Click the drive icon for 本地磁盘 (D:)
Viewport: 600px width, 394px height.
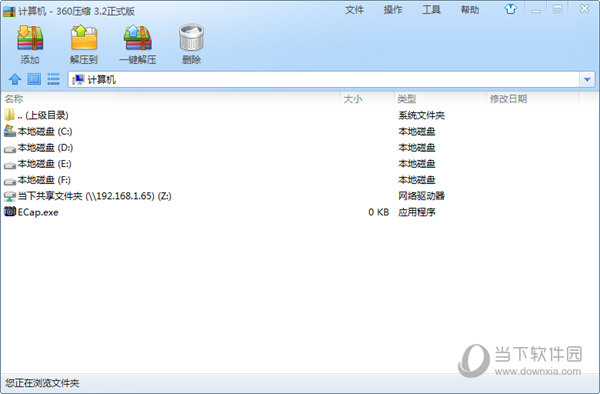pos(10,149)
